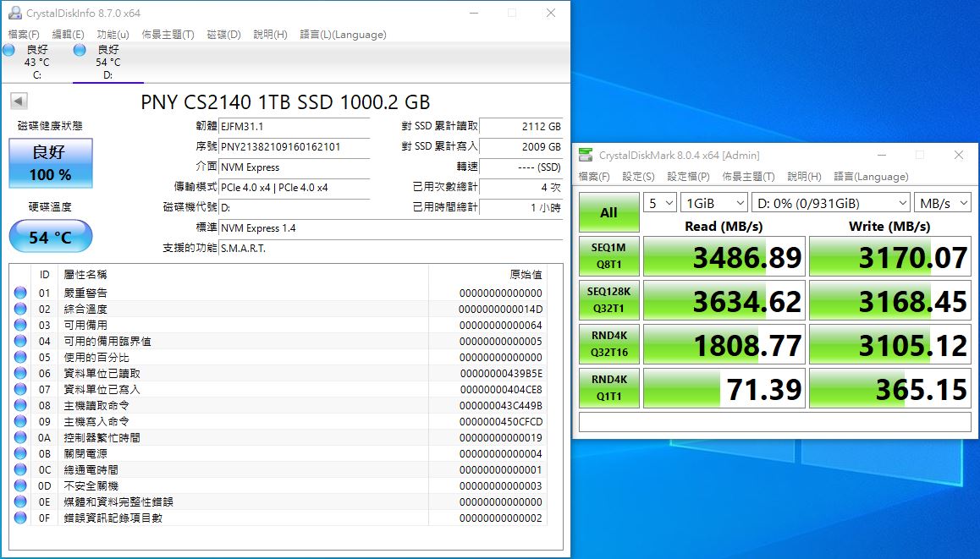Screen dimensions: 980x559
Task: Start the SEQ128K Q32T1 benchmark
Action: pyautogui.click(x=608, y=300)
